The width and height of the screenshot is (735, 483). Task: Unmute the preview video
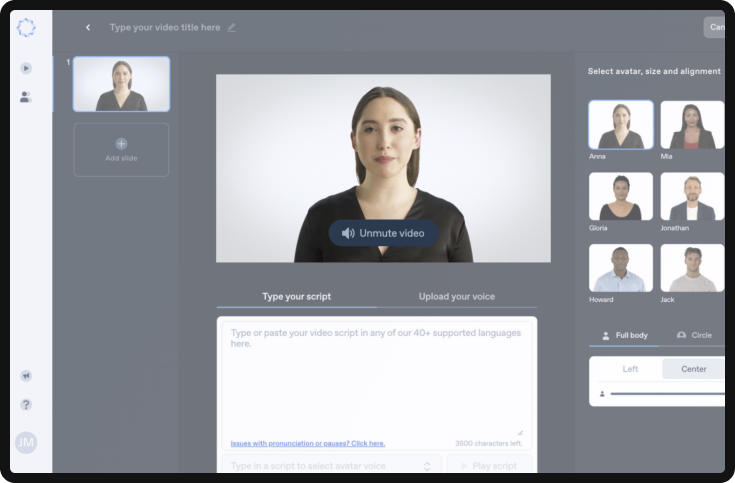coord(383,233)
